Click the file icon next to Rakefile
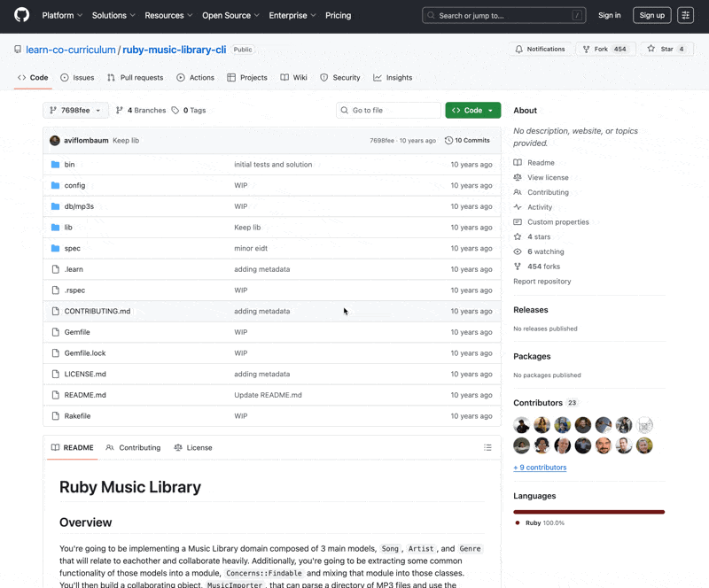 click(55, 416)
